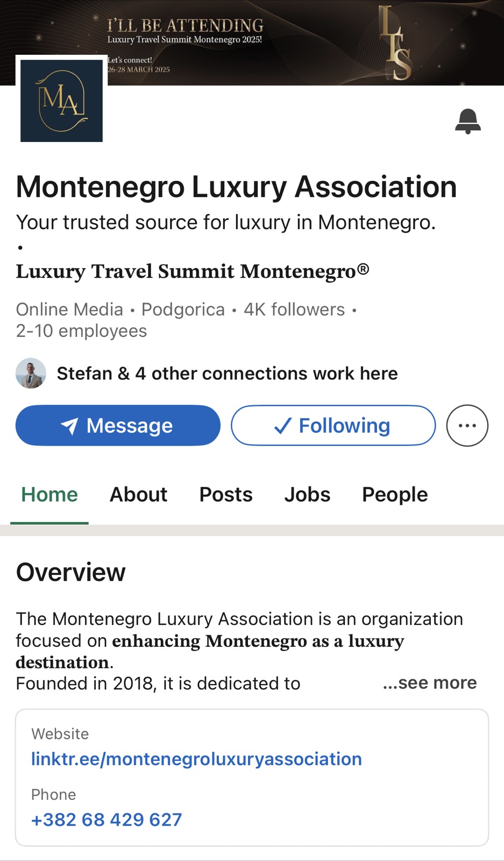Screen dimensions: 504x861
Task: Tap the 2-10 employees label
Action: (x=81, y=331)
